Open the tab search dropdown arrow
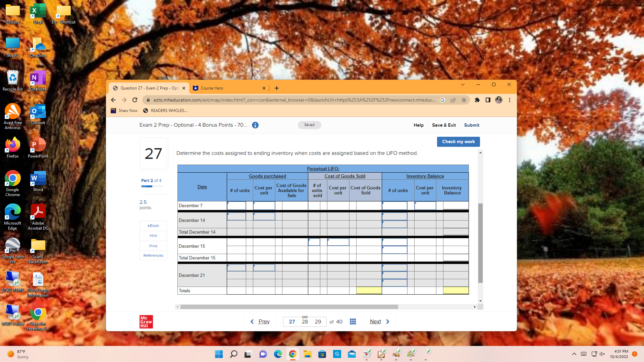The height and width of the screenshot is (362, 644). [x=463, y=84]
